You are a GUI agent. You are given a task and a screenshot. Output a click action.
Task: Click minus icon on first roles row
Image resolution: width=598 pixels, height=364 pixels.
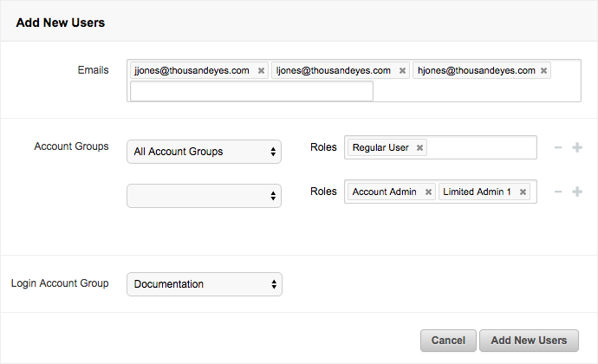click(x=558, y=148)
